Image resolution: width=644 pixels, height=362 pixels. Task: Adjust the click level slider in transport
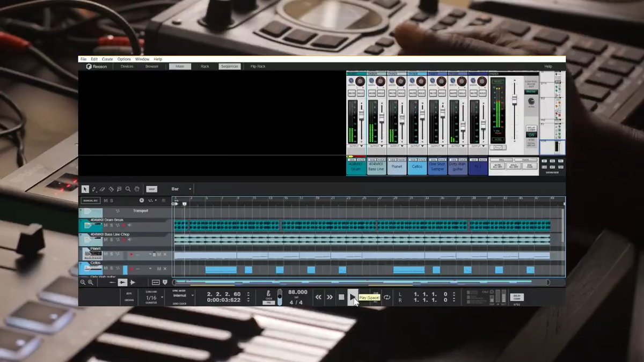pyautogui.click(x=279, y=297)
